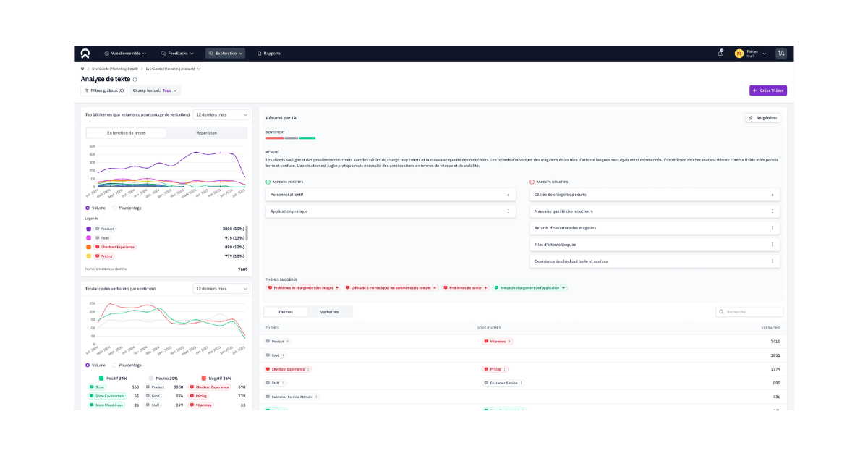Select Volume radio under the top themes chart
The height and width of the screenshot is (456, 868).
point(88,208)
